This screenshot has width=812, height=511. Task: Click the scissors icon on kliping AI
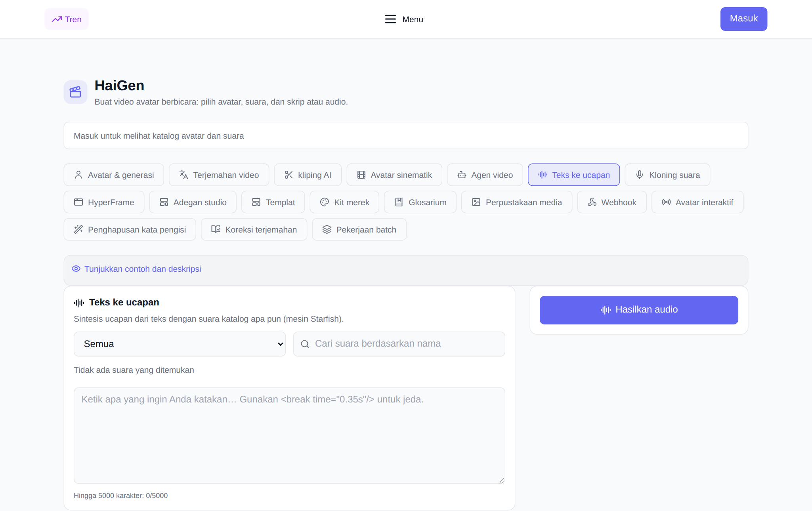(x=288, y=175)
